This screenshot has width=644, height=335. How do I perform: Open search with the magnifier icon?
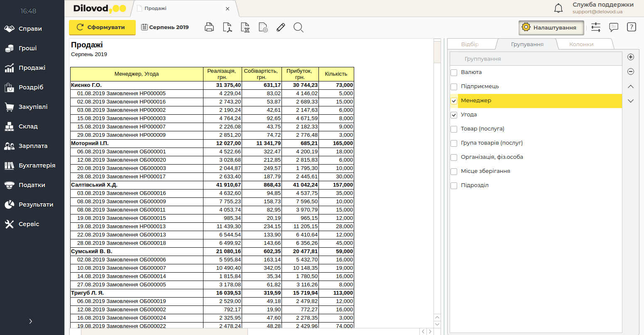click(298, 27)
